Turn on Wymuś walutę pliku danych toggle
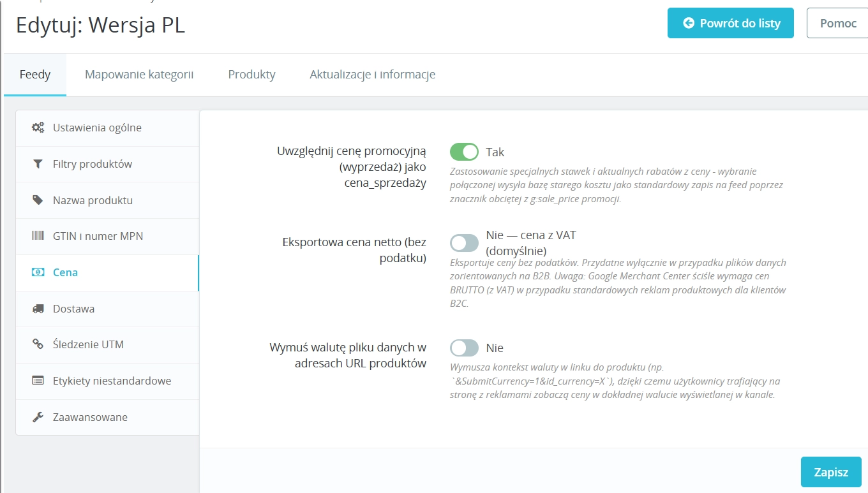The height and width of the screenshot is (493, 868). point(464,347)
